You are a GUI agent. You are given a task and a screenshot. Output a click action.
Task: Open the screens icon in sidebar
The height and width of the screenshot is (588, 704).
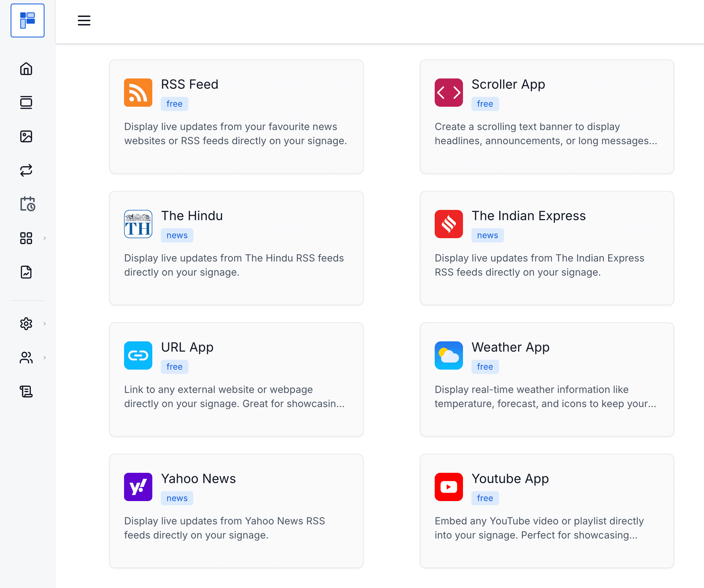[x=26, y=102]
